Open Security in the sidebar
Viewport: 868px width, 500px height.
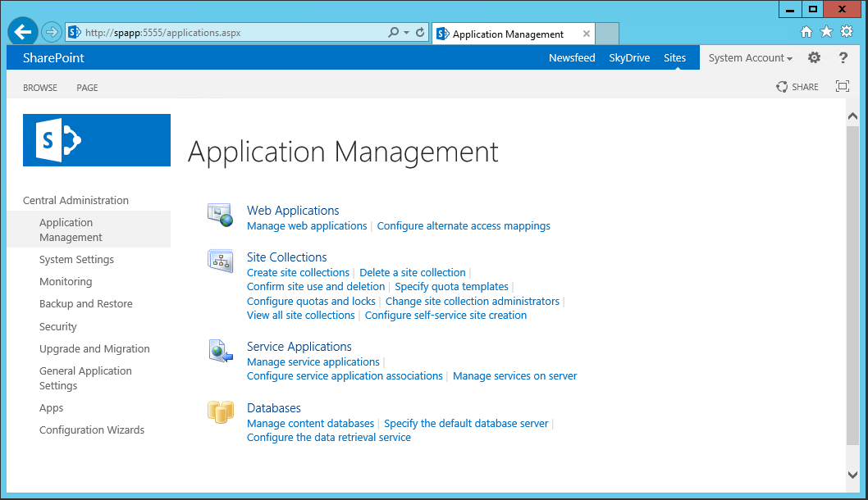coord(57,326)
